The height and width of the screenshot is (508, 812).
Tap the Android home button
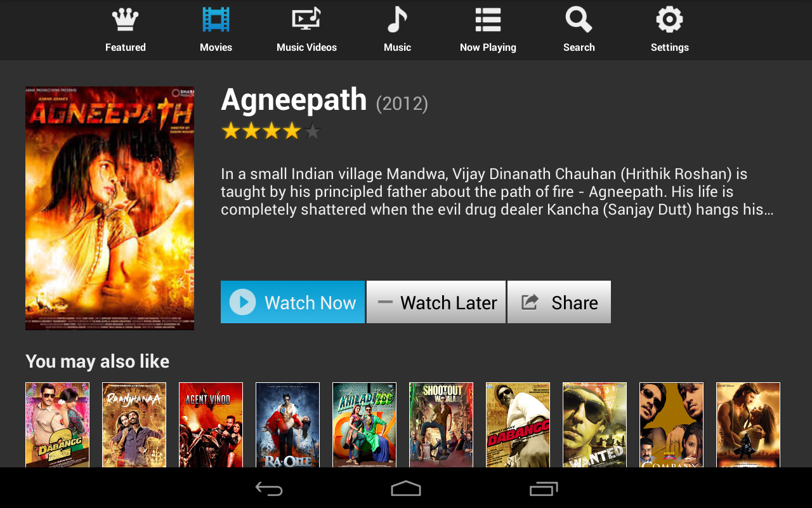[x=406, y=488]
